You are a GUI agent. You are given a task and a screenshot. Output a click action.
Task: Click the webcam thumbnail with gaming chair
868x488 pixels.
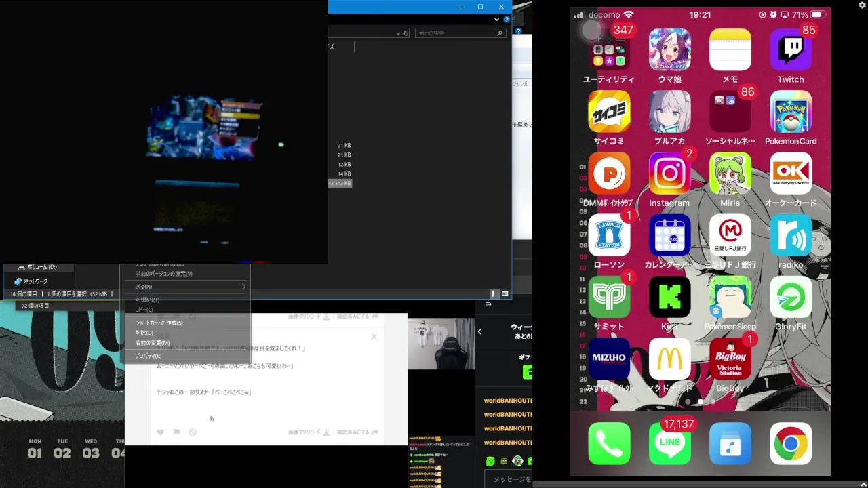pyautogui.click(x=441, y=344)
